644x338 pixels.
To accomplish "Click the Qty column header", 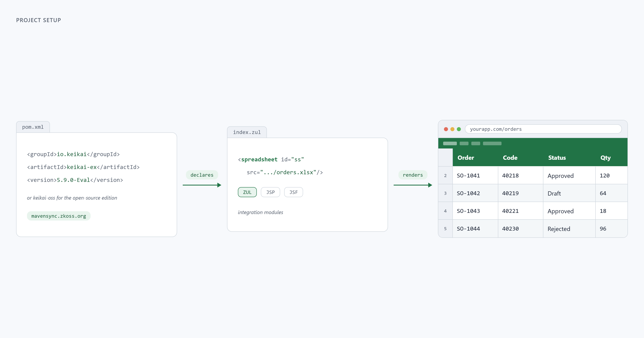I will tap(612, 158).
